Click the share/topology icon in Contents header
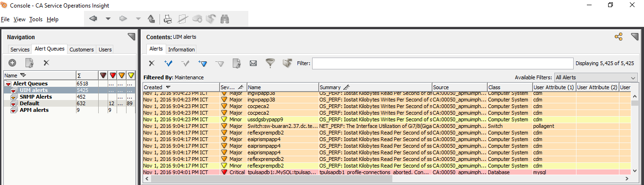The image size is (644, 185). point(619,36)
